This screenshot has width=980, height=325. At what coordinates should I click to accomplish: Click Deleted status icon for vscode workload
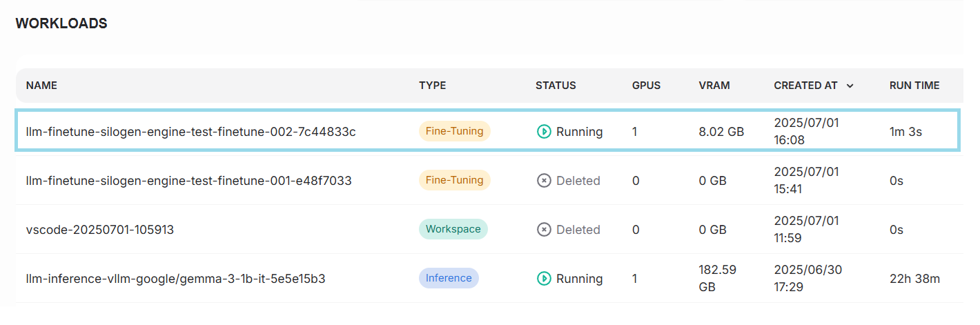click(544, 230)
